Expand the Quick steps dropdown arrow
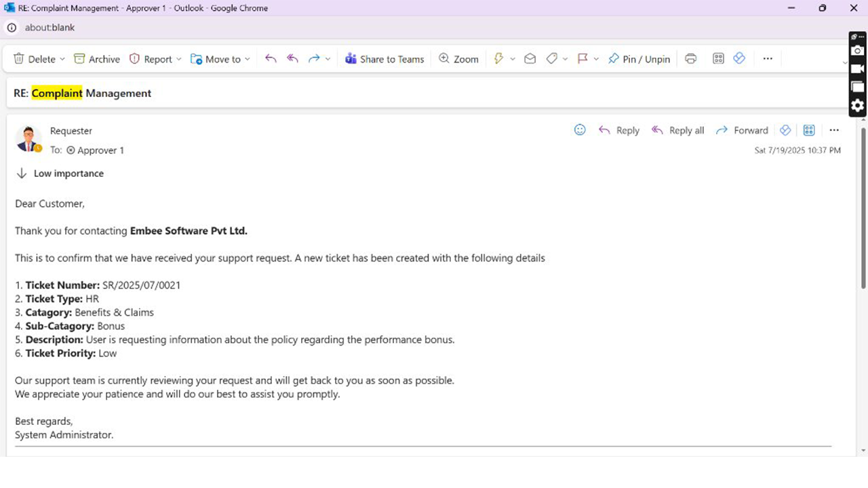Screen dimensions: 868x488 513,59
